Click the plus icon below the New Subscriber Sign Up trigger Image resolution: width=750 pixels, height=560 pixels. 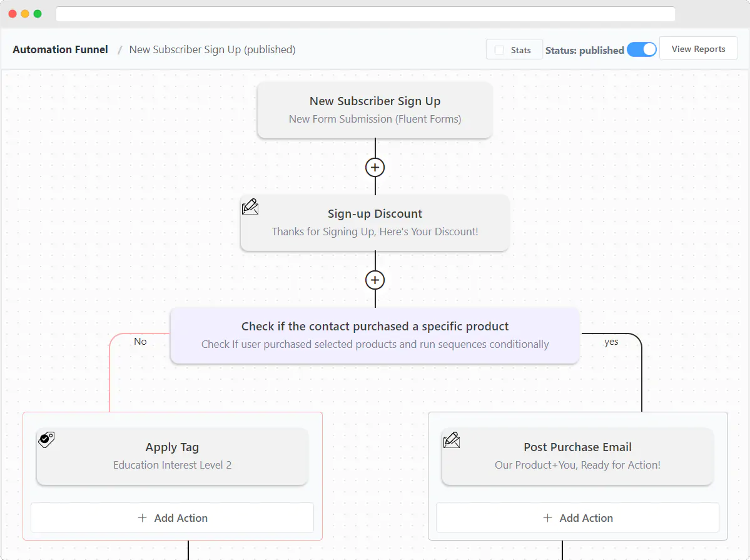(x=375, y=167)
